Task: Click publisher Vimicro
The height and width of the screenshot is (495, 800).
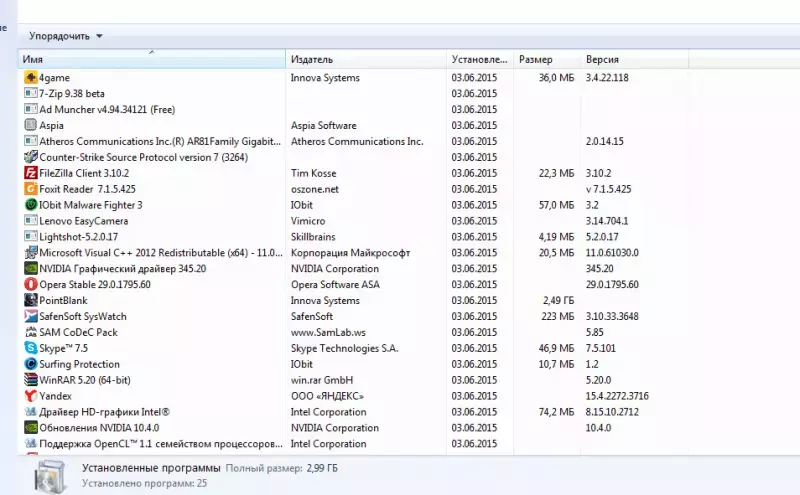Action: (308, 220)
